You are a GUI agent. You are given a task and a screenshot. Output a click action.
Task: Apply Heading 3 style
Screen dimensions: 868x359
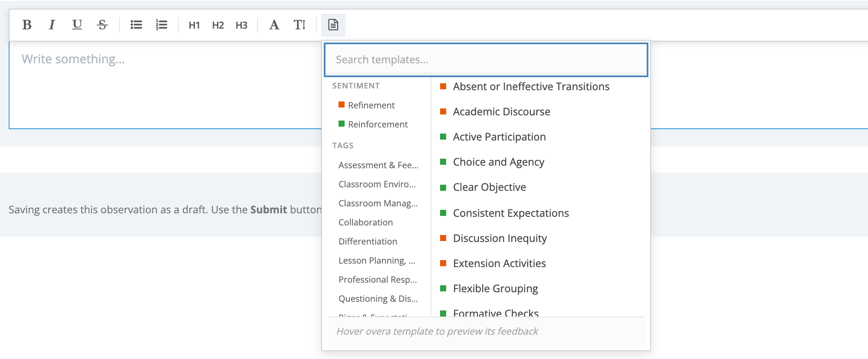pos(242,25)
